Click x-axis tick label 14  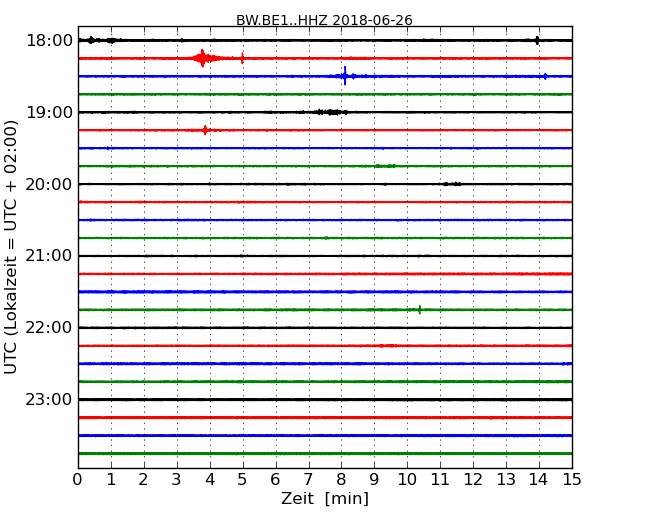coord(539,480)
